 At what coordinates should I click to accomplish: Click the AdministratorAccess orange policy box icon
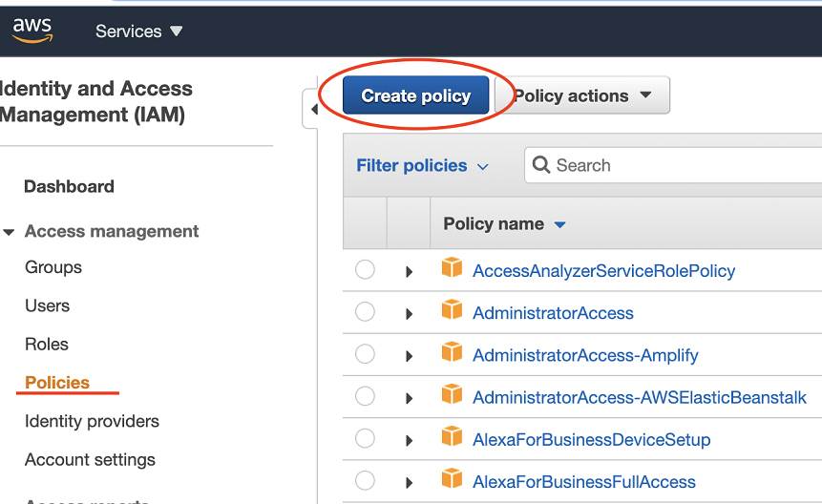coord(452,311)
